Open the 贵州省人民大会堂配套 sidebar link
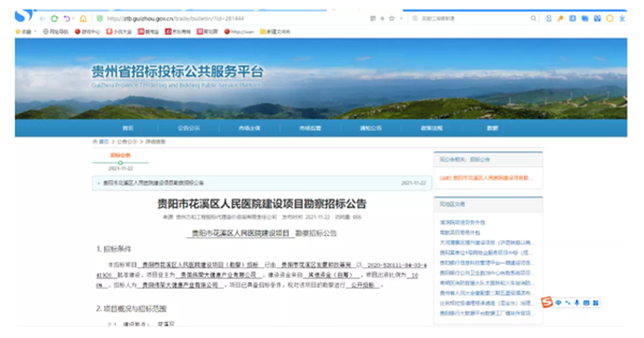Viewport: 644px width, 338px height. tap(487, 293)
